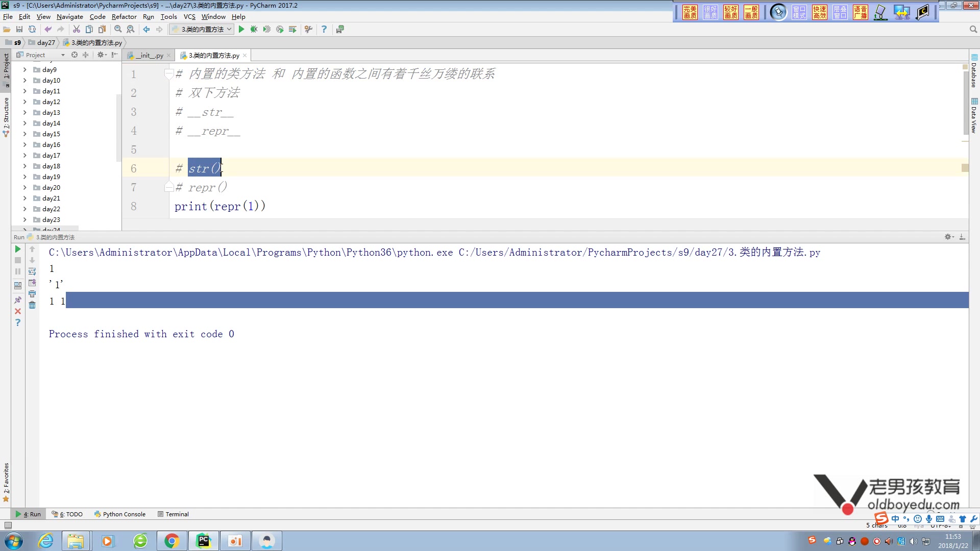Expand the day20 folder in tree

click(24, 188)
